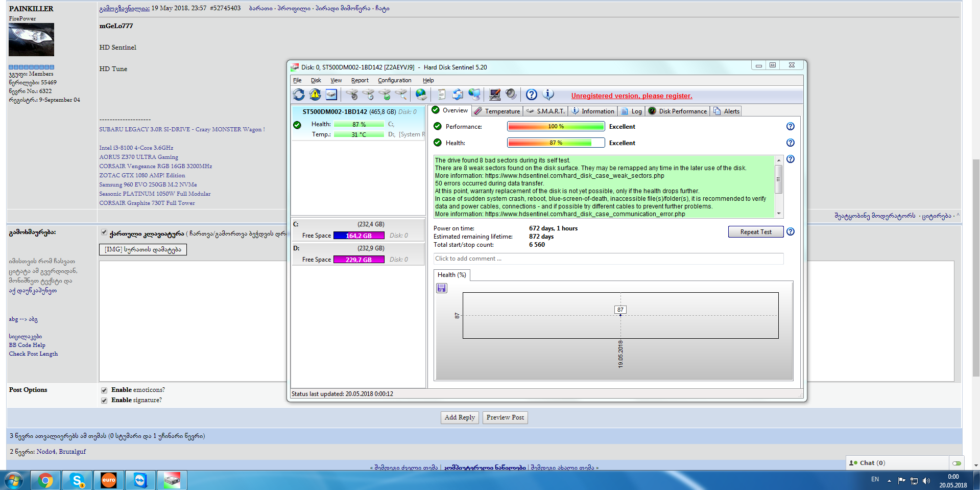The width and height of the screenshot is (980, 490).
Task: Start a disk surface test via the magnifier icon
Action: pyautogui.click(x=402, y=96)
